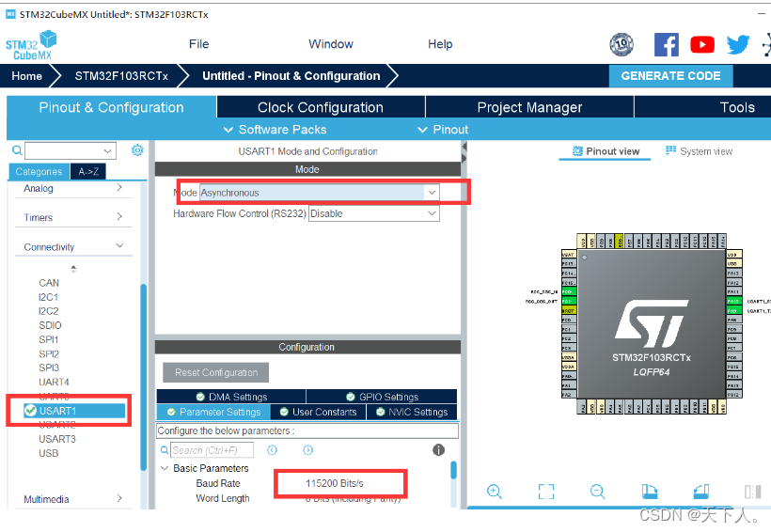Open the Window menu
The height and width of the screenshot is (532, 771).
331,44
